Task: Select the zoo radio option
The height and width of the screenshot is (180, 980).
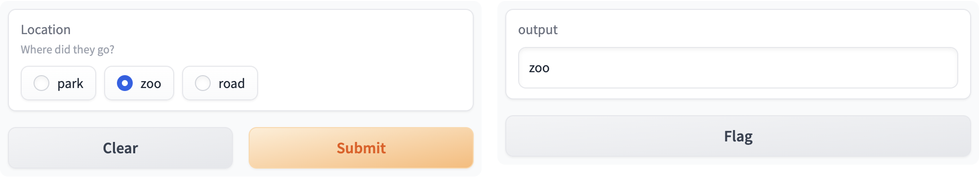Action: pos(139,83)
